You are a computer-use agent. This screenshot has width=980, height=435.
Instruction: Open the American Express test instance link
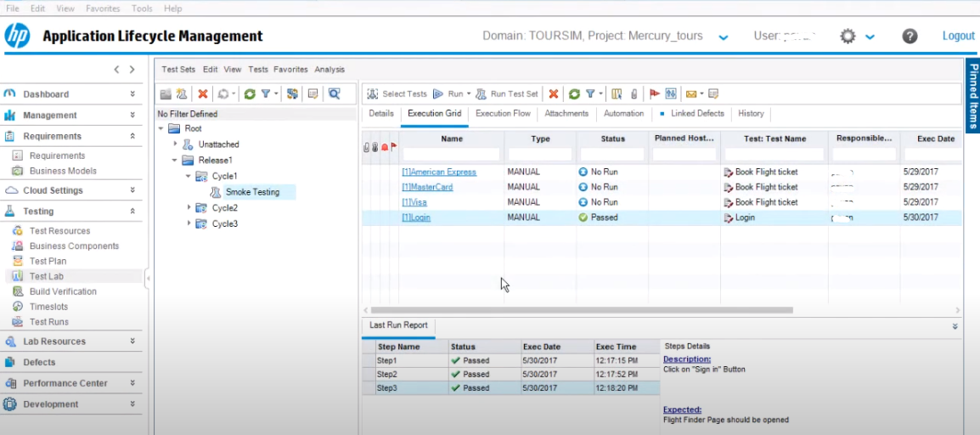coord(439,172)
